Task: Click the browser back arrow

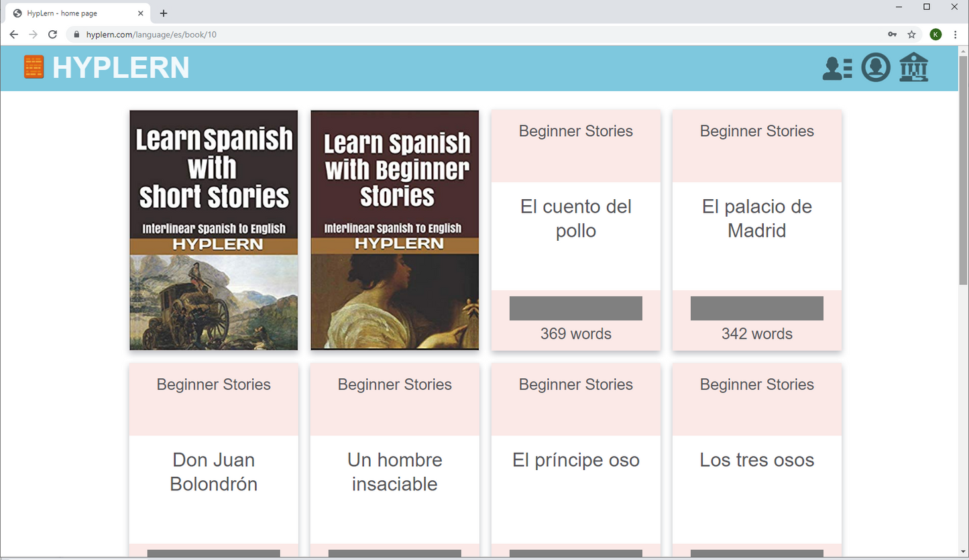Action: (x=14, y=34)
